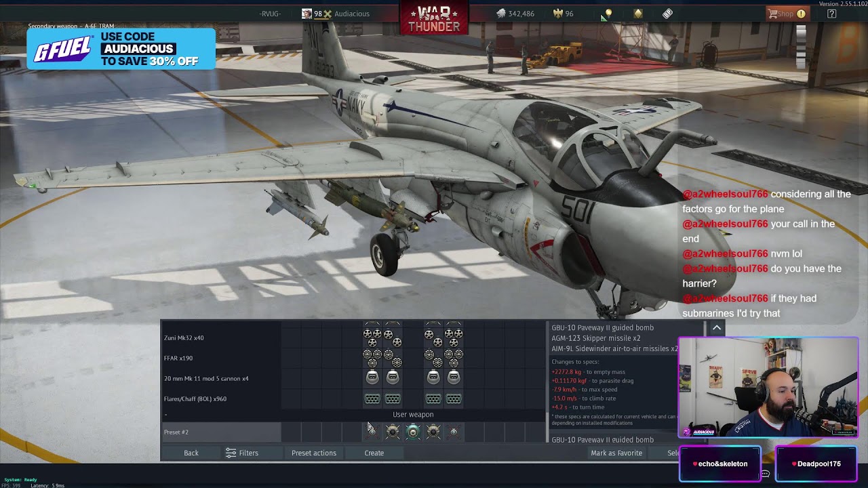The width and height of the screenshot is (868, 488).
Task: Click the player name Audiacious
Action: point(352,14)
